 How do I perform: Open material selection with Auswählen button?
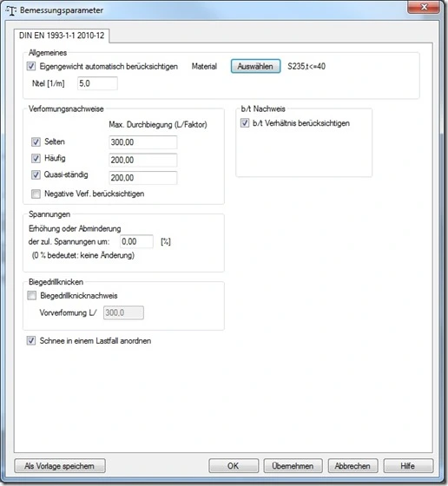pos(255,66)
